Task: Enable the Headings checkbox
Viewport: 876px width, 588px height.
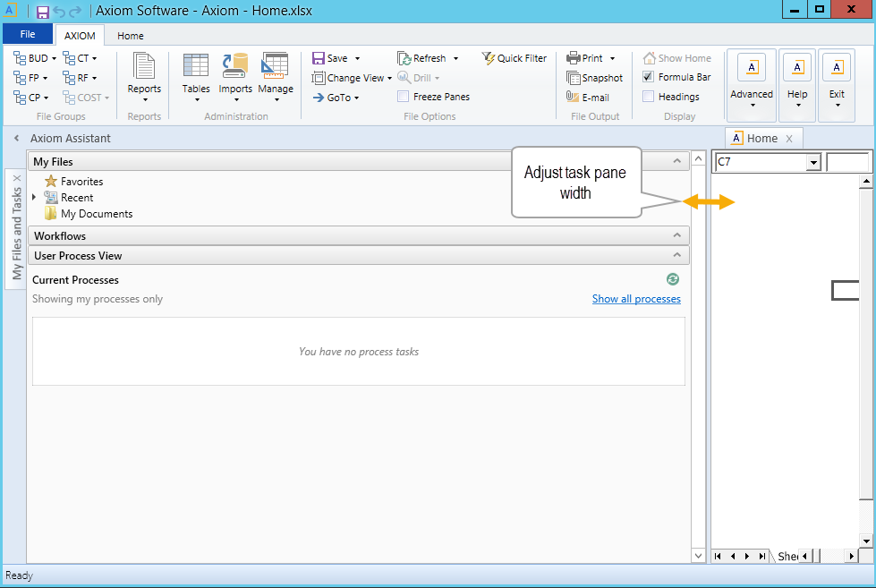Action: coord(648,97)
